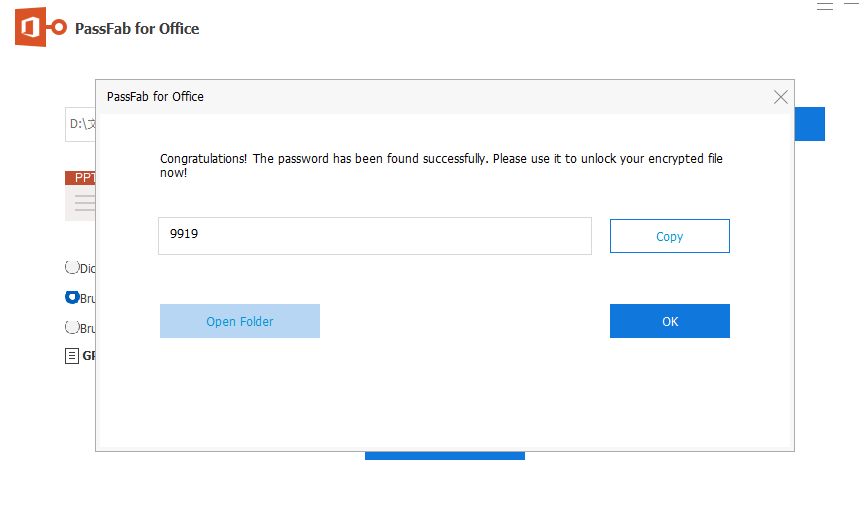Click the dialog's PassFab for Office title bar
859x514 pixels.
point(400,97)
